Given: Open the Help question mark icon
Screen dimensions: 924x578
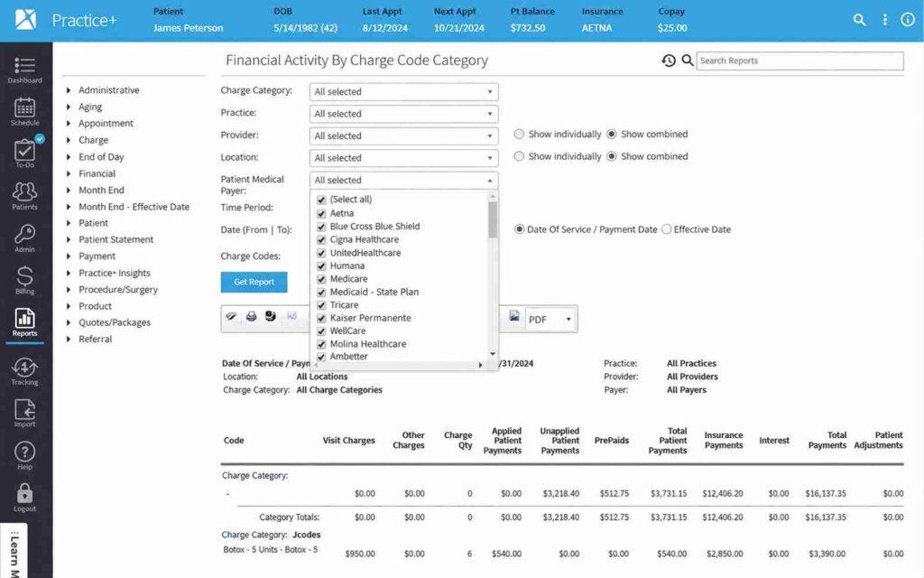Looking at the screenshot, I should [x=24, y=456].
